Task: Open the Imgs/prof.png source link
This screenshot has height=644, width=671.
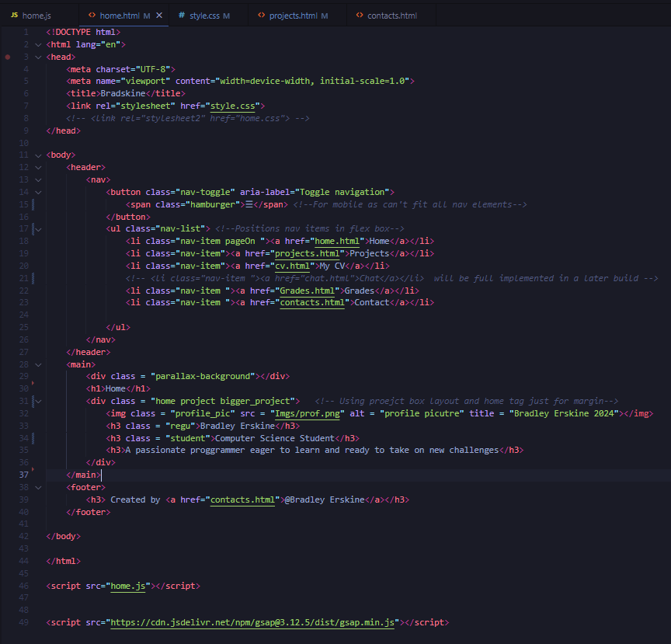Action: [x=309, y=413]
